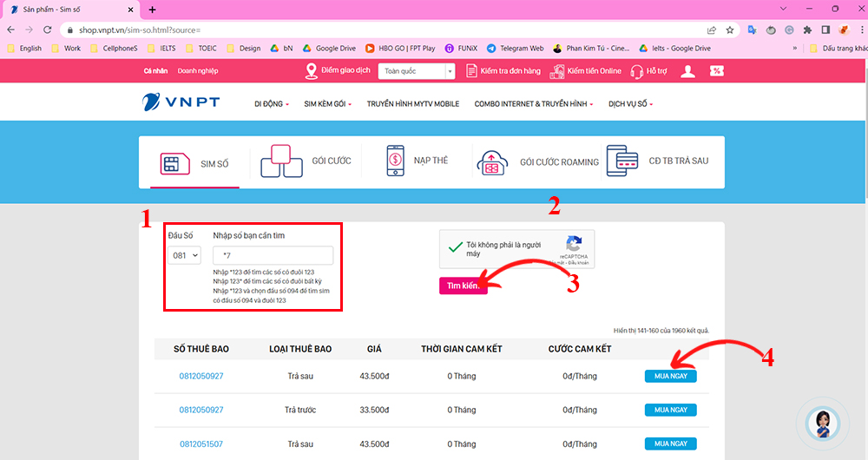Viewport: 868px width, 460px height.
Task: Open the HBO GO | FPT Play bookmark
Action: point(400,48)
